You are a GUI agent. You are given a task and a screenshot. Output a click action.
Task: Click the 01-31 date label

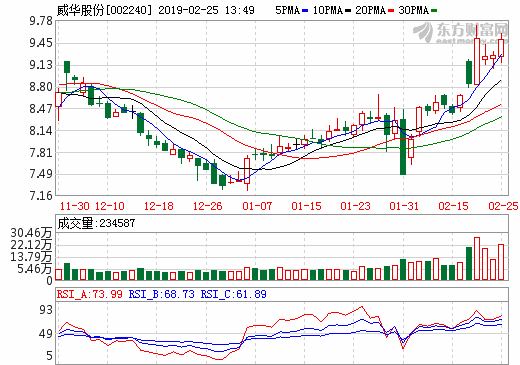point(404,206)
